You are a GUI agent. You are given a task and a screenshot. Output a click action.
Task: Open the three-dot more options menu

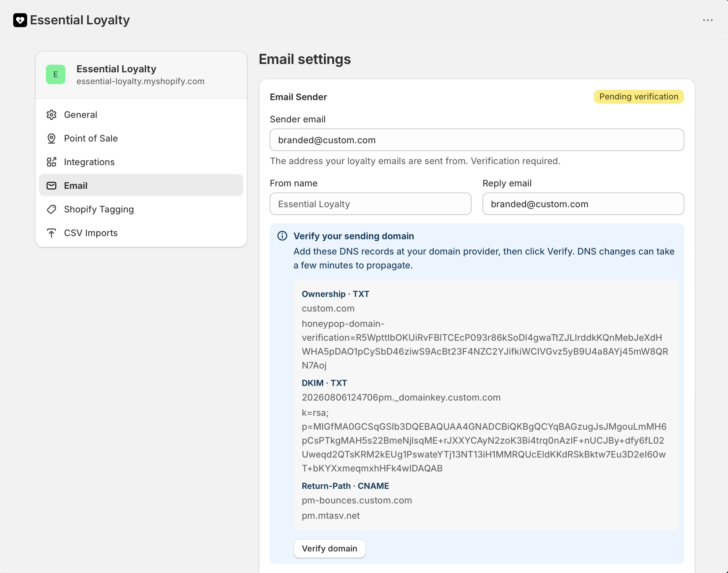tap(707, 20)
